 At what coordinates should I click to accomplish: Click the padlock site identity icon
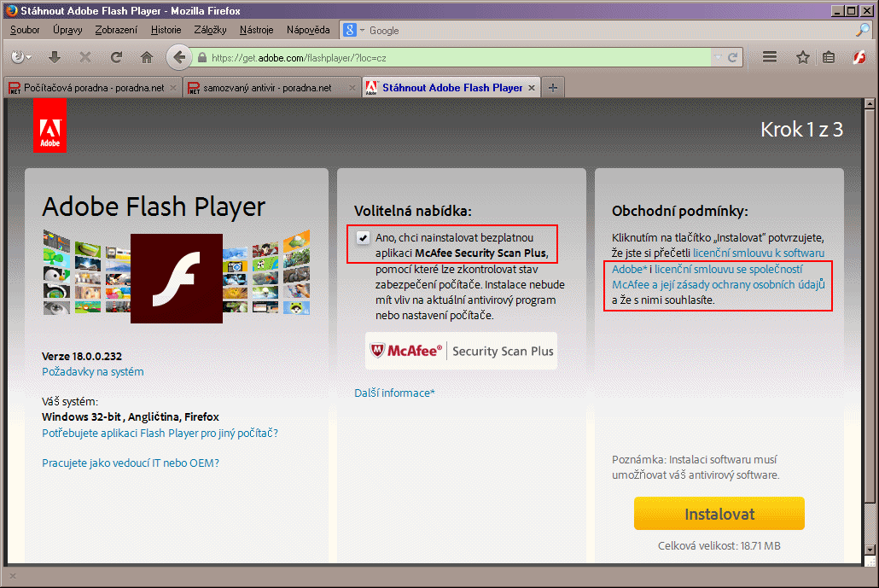[x=202, y=58]
